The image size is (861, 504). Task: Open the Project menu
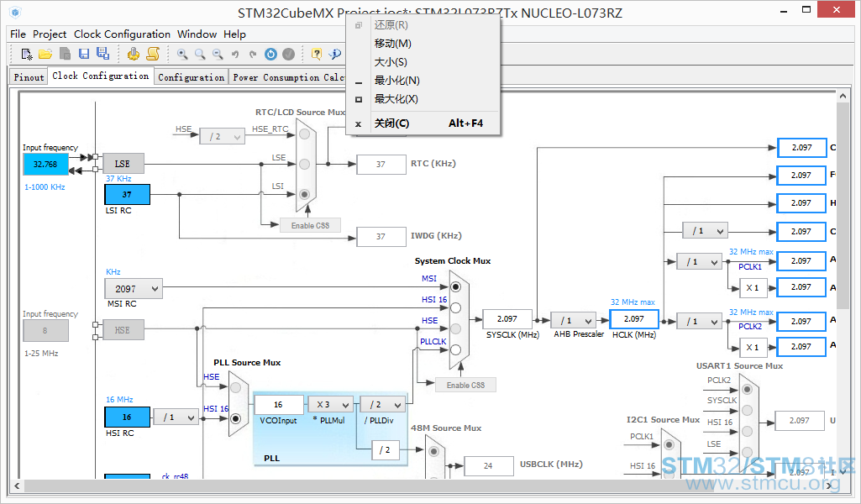(x=50, y=34)
